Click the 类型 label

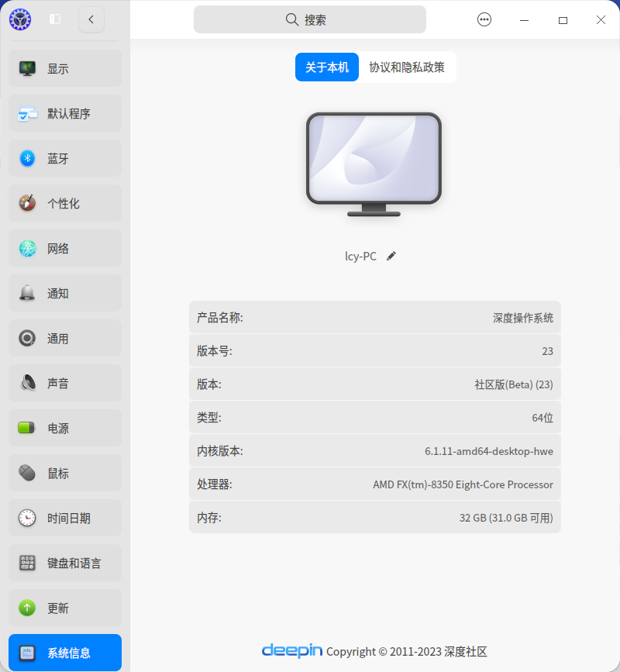pyautogui.click(x=209, y=418)
